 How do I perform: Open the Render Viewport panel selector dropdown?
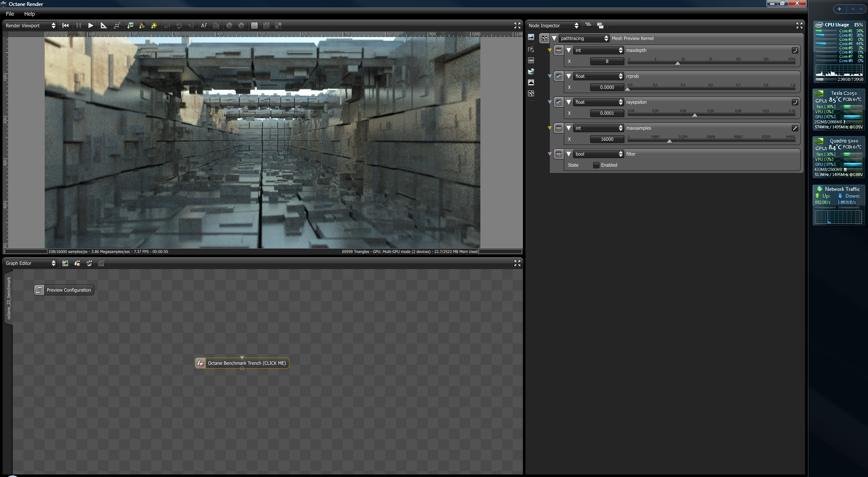pos(30,26)
